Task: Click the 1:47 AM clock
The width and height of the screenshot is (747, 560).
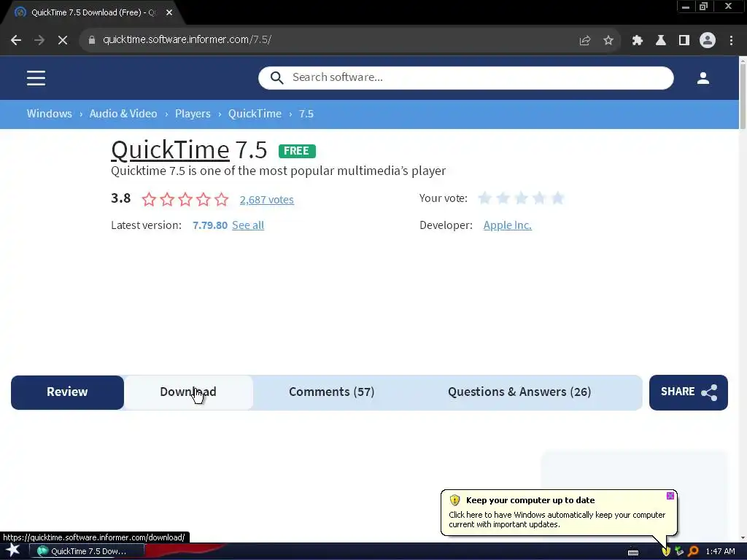Action: pyautogui.click(x=720, y=551)
